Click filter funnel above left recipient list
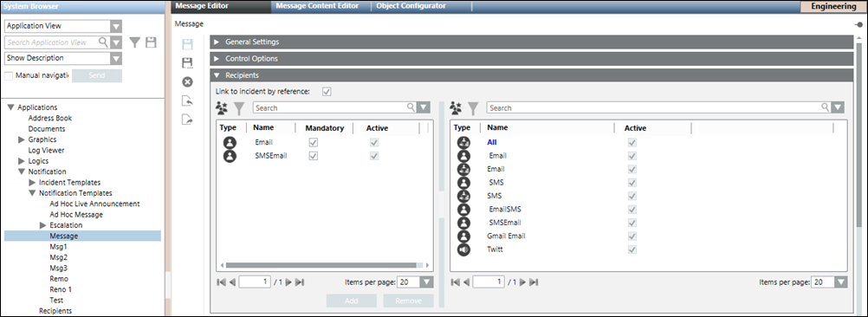 pyautogui.click(x=238, y=108)
